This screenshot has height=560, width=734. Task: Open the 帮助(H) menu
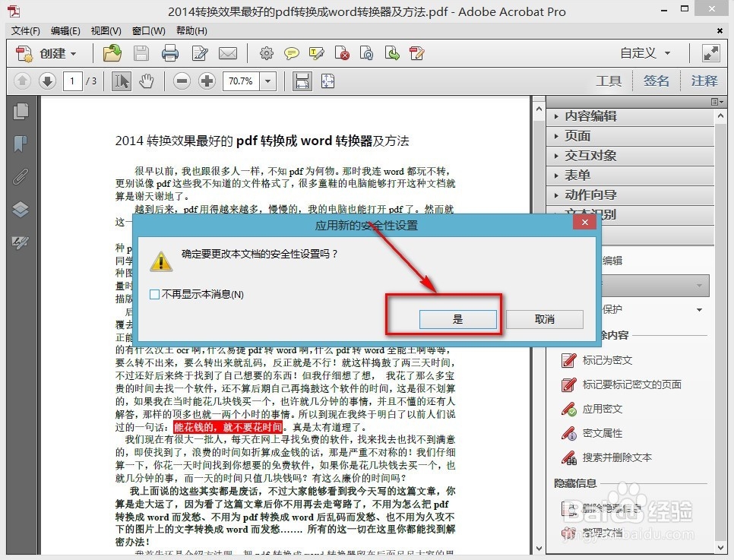191,31
